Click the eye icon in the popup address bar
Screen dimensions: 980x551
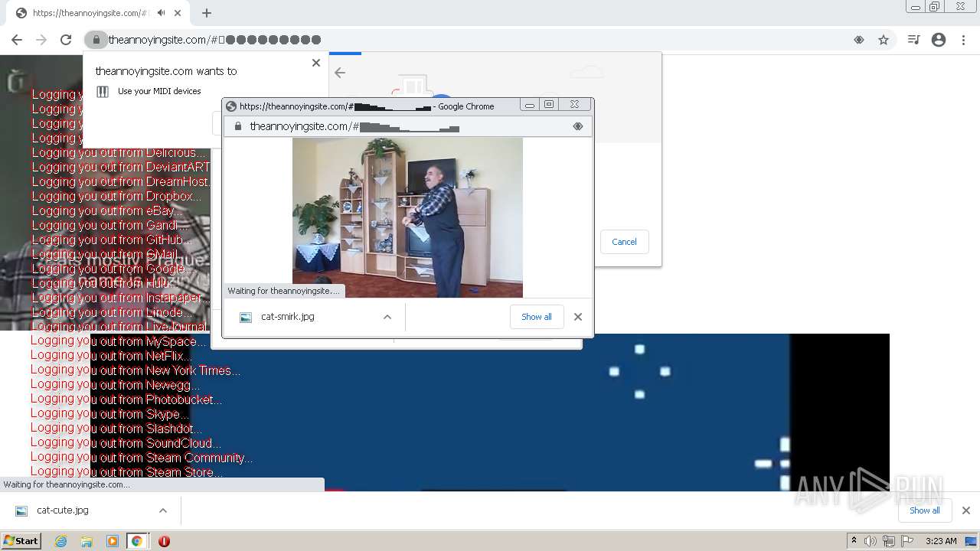click(x=578, y=126)
